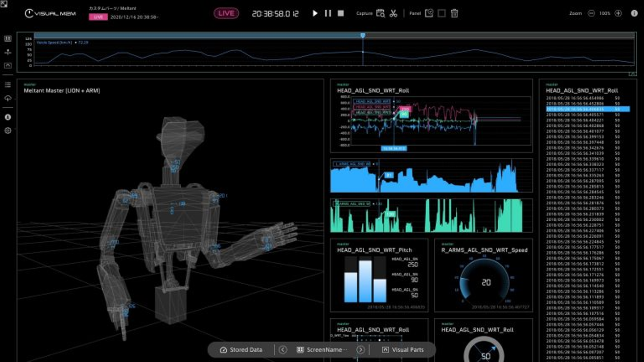Go to next screen with right chevron

click(x=360, y=349)
